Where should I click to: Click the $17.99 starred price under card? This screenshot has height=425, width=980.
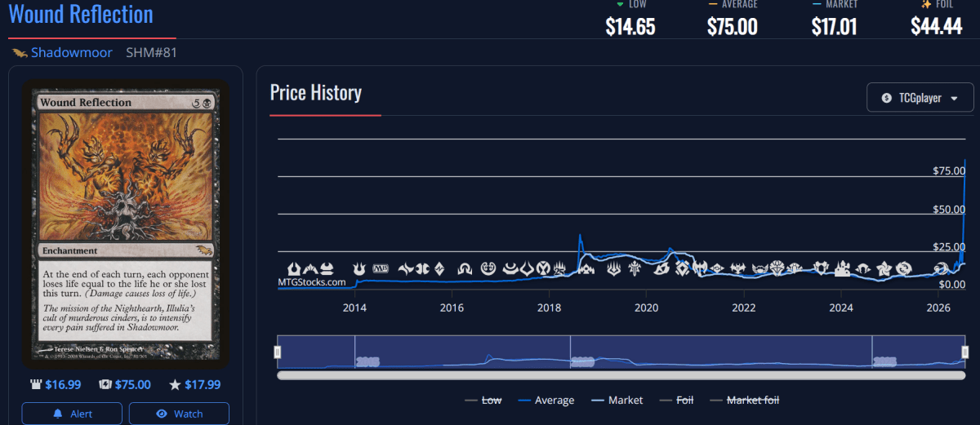[195, 384]
